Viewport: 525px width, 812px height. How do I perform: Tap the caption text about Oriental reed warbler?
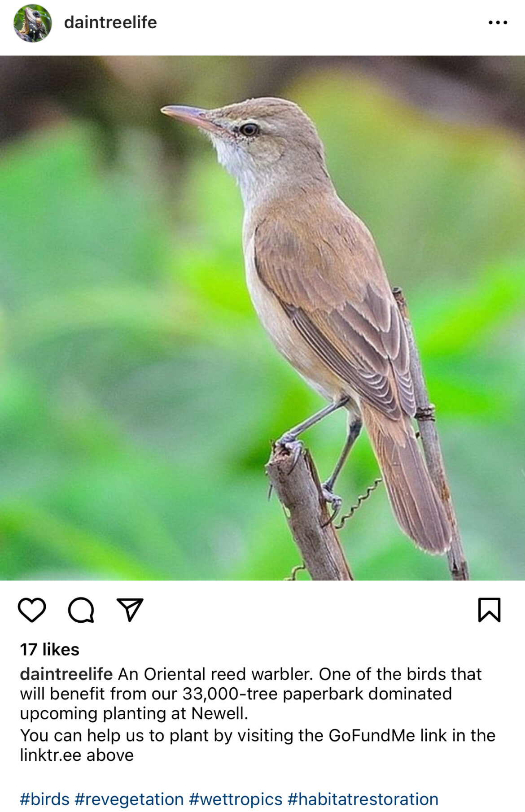coord(250,694)
